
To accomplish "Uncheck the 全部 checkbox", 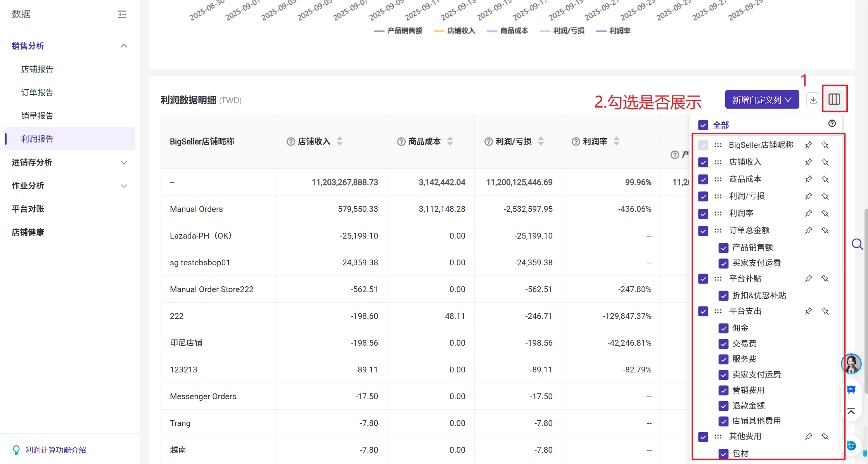I will pyautogui.click(x=703, y=125).
